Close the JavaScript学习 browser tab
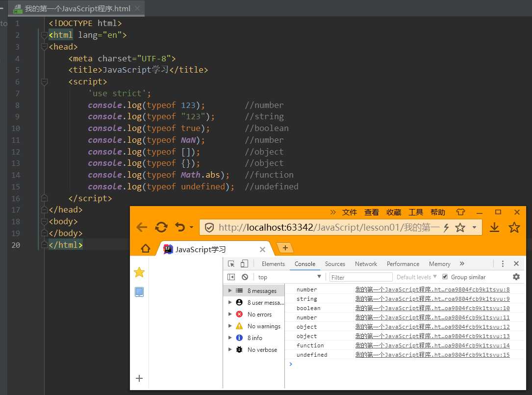532x395 pixels. (x=262, y=250)
